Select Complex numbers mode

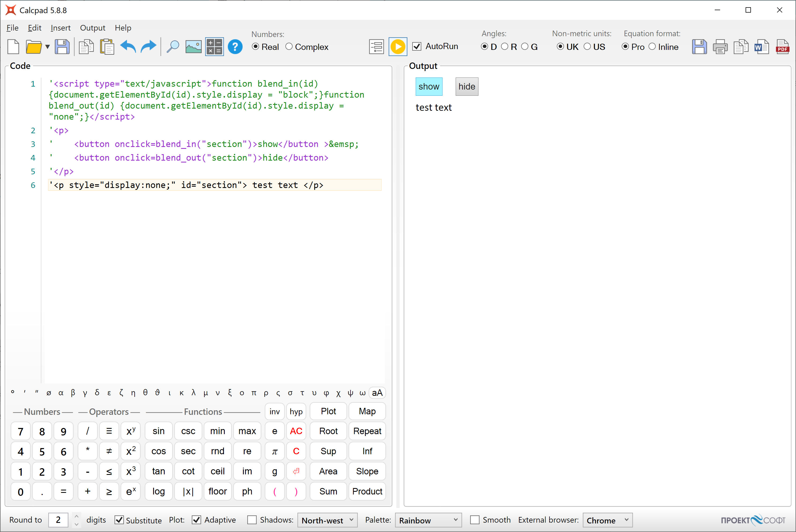[x=288, y=47]
